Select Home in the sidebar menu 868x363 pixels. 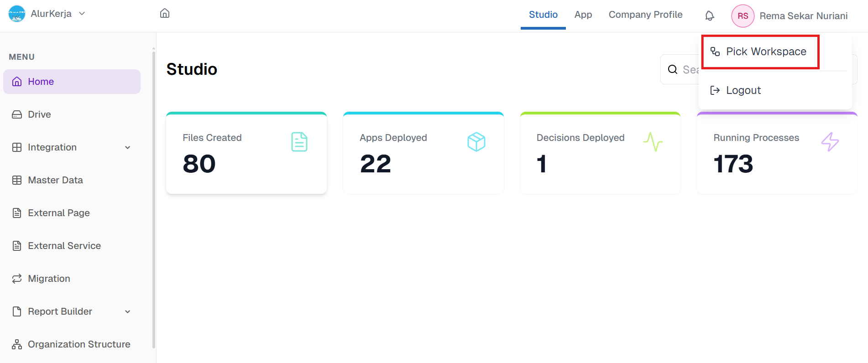coord(72,82)
